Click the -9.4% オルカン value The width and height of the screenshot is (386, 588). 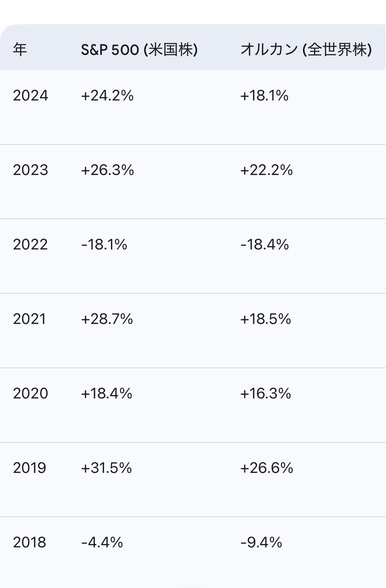261,542
